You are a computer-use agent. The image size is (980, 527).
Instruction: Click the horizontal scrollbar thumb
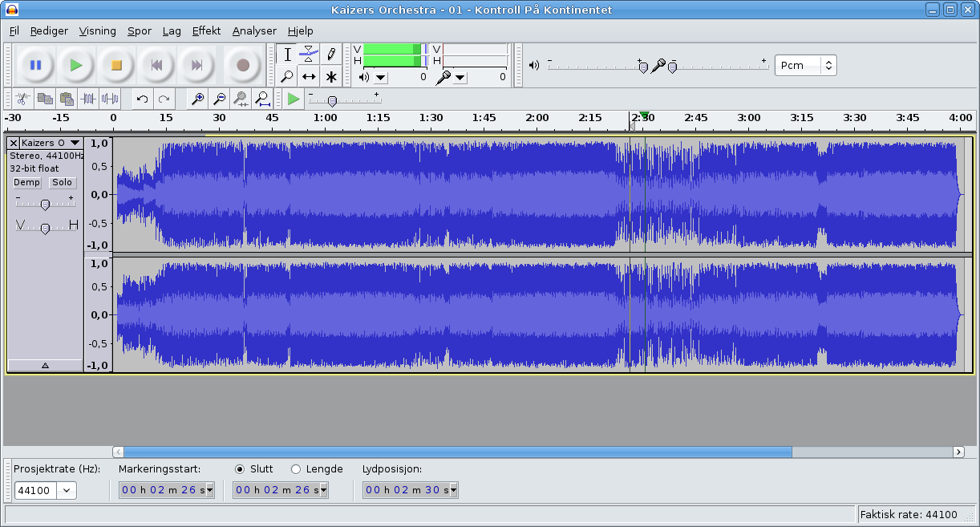point(458,452)
